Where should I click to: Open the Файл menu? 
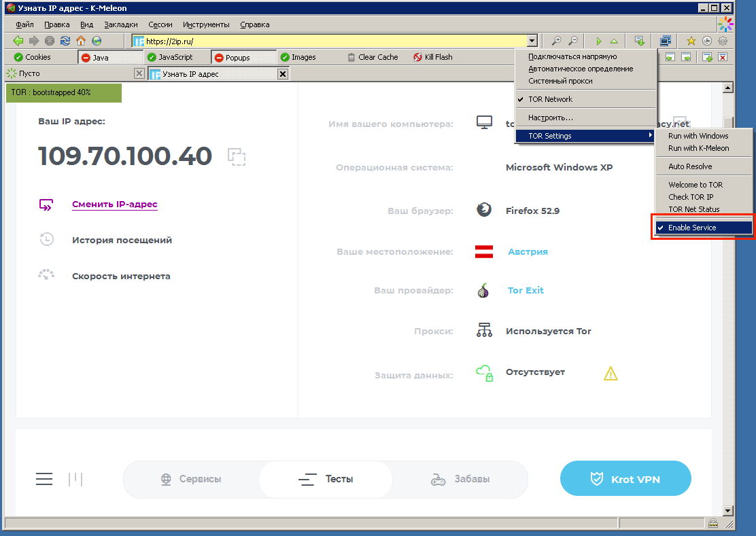click(24, 24)
